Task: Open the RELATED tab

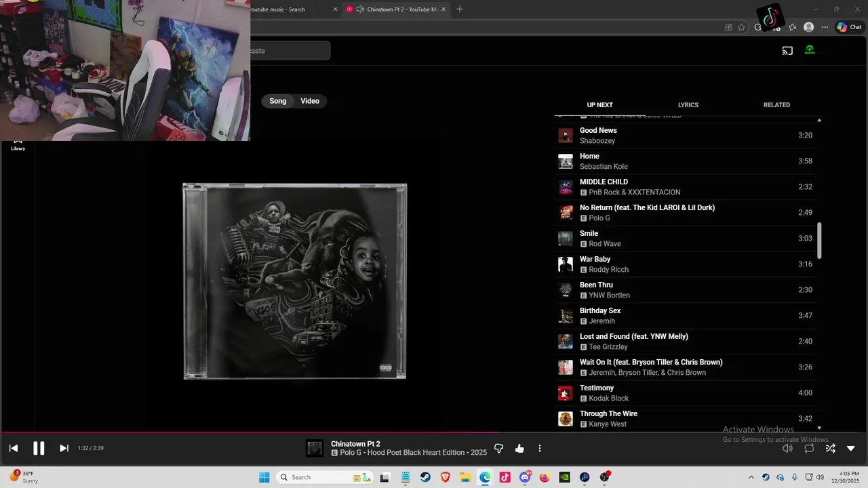Action: coord(776,105)
